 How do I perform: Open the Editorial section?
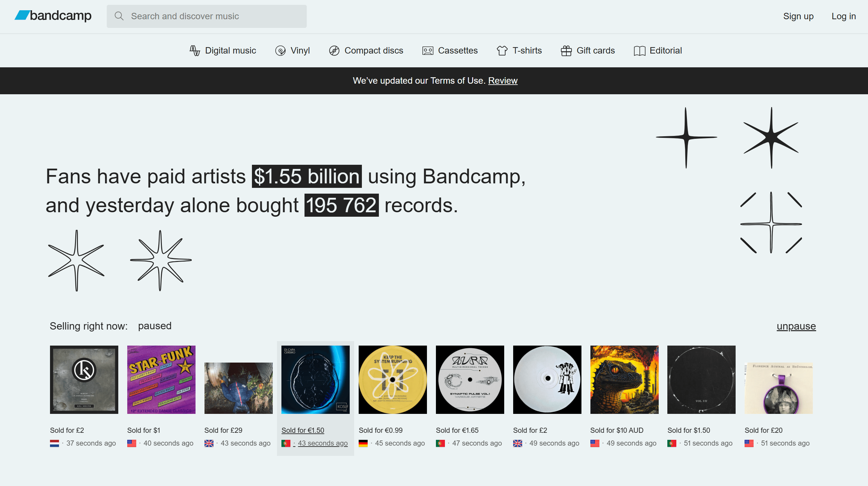(657, 51)
